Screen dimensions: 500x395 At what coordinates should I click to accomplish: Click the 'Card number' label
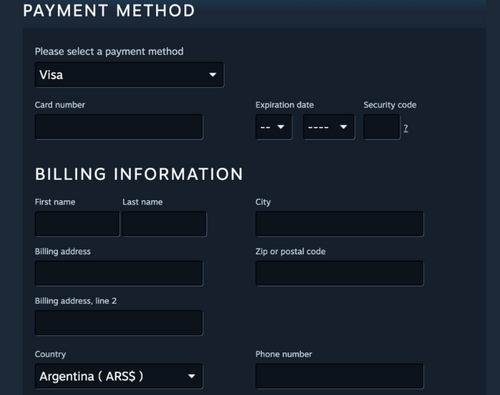tap(60, 105)
